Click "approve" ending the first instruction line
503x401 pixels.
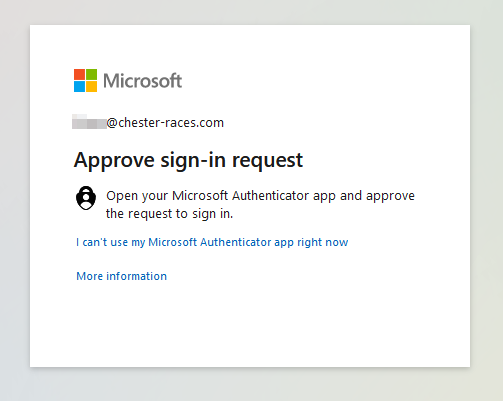click(x=390, y=196)
